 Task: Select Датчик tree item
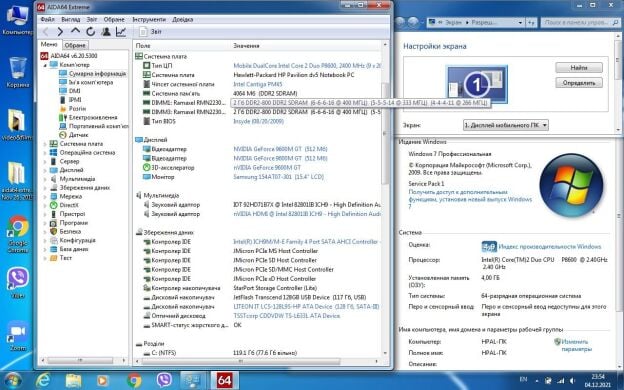tap(74, 135)
